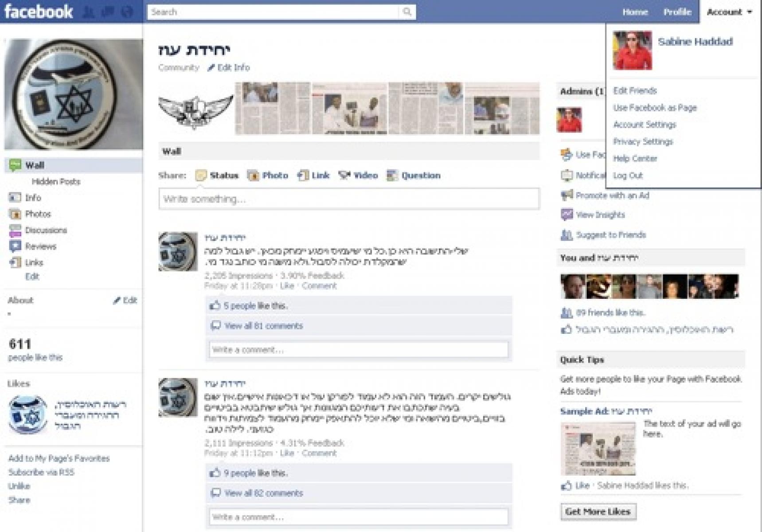This screenshot has height=532, width=762.
Task: Click the Suggest to Friends people icon
Action: click(x=567, y=235)
